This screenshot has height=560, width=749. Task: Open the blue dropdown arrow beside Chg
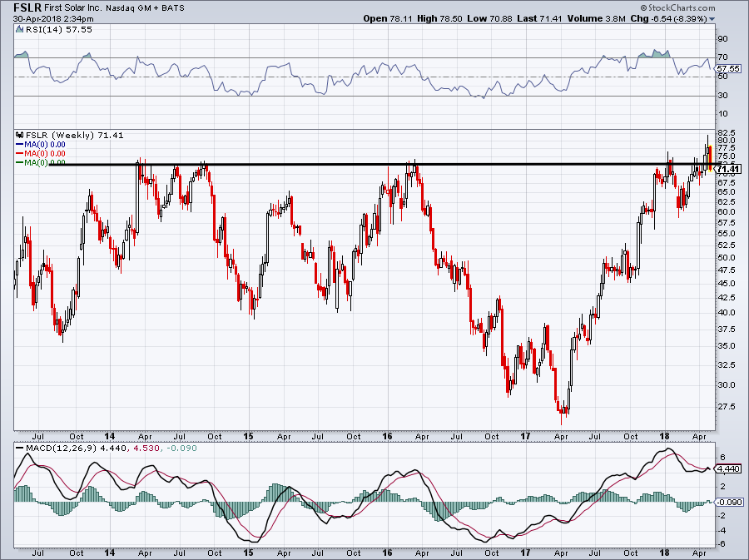click(712, 19)
